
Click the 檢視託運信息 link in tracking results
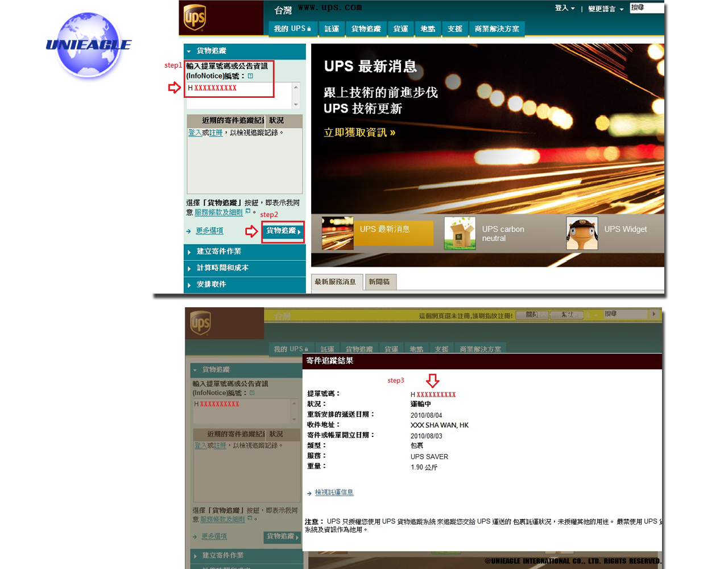[334, 493]
